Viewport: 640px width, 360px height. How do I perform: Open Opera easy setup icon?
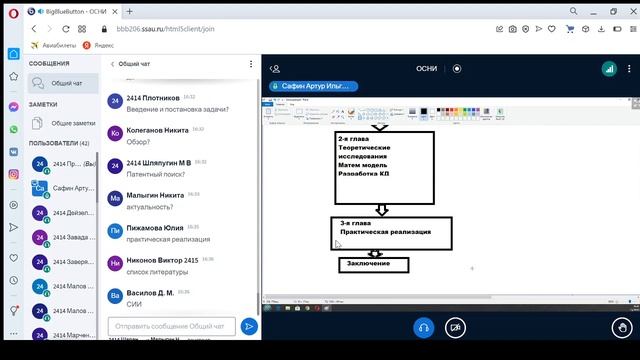pos(633,29)
